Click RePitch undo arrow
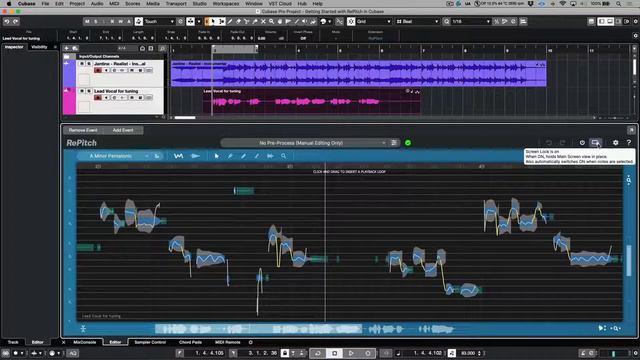This screenshot has width=640, height=360. [549, 142]
